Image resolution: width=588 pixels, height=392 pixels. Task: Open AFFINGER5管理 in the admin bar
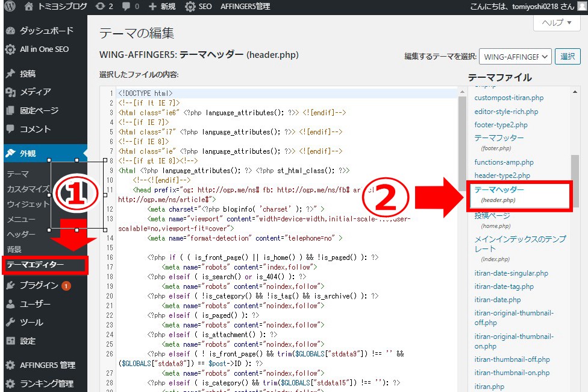coord(245,7)
